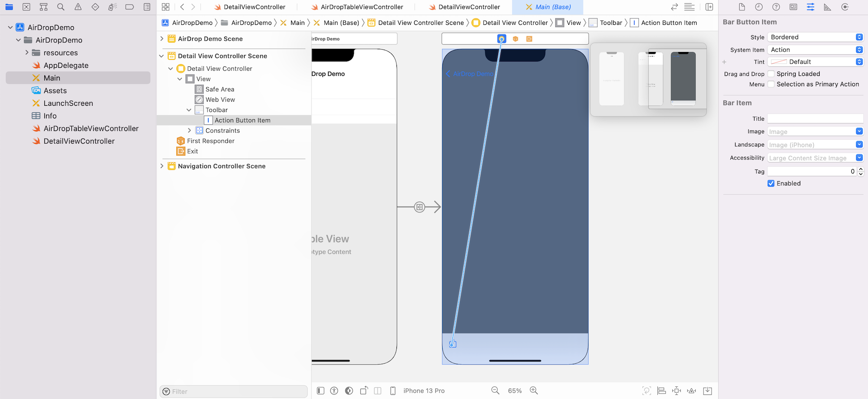Viewport: 868px width, 399px height.
Task: Check Selection as Primary Action
Action: click(771, 84)
